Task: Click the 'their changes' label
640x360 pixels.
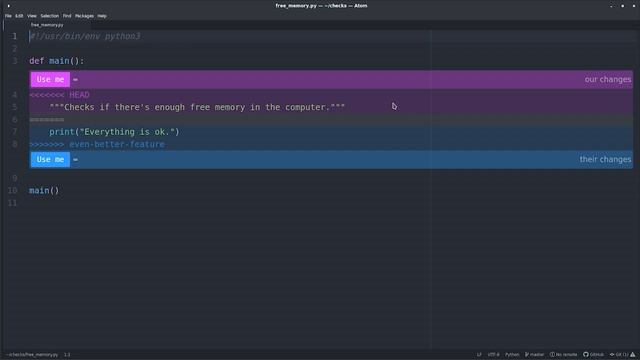Action: [x=605, y=160]
